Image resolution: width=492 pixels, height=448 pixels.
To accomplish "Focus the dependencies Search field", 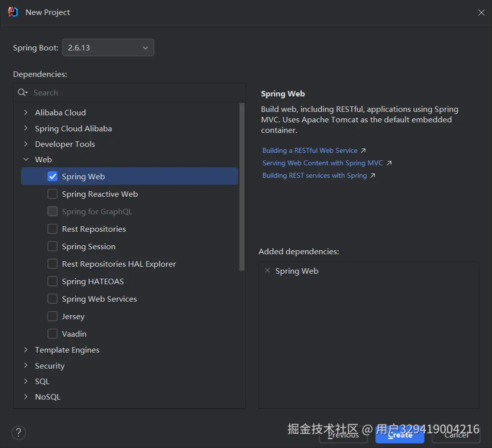I will (x=129, y=92).
